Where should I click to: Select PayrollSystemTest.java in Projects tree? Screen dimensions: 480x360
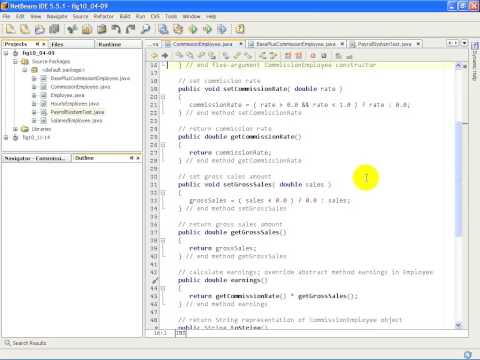pyautogui.click(x=77, y=112)
